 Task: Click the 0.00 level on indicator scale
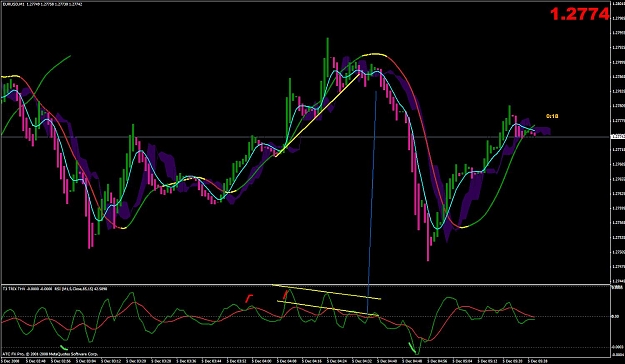616,317
